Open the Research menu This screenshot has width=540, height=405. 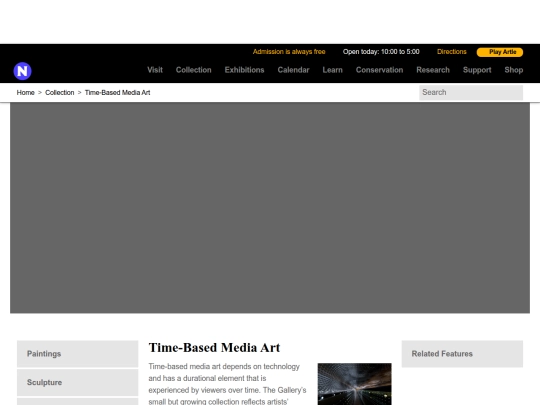[x=433, y=70]
